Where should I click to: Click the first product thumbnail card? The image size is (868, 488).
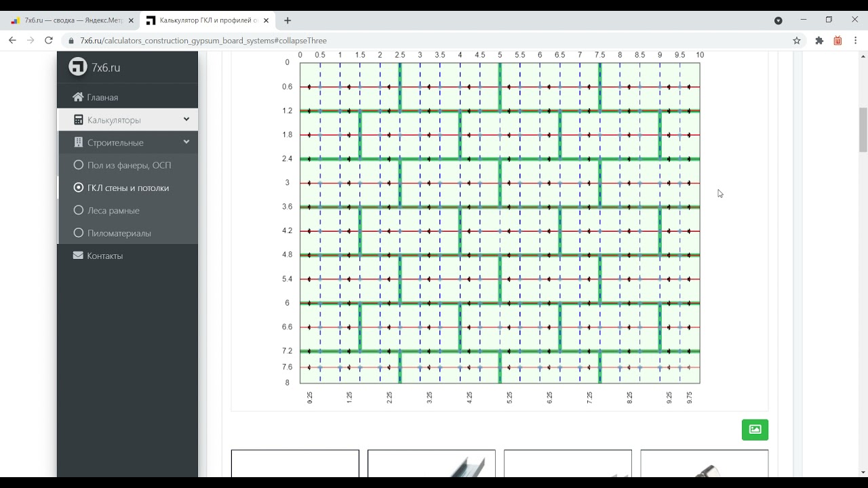tap(295, 464)
